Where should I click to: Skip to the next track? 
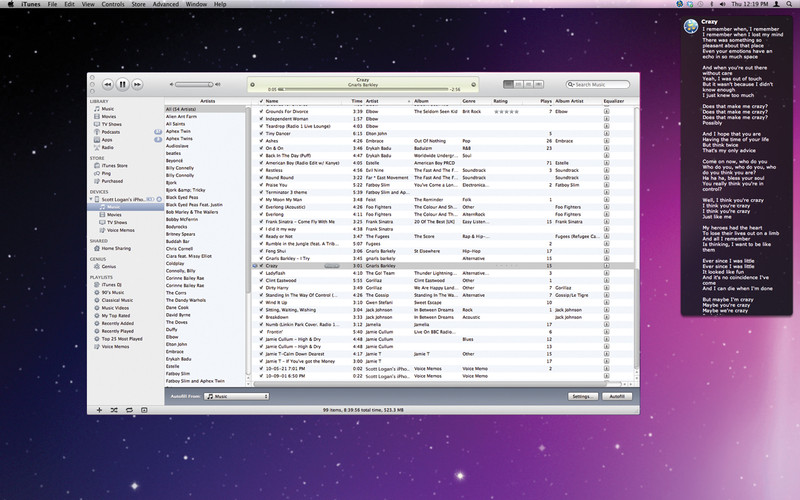tap(138, 85)
